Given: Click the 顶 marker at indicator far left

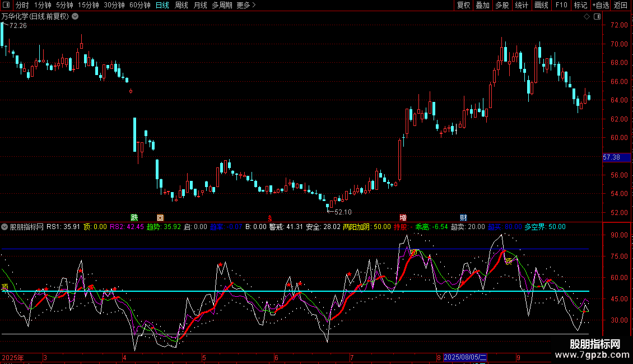Looking at the screenshot, I should [5, 287].
